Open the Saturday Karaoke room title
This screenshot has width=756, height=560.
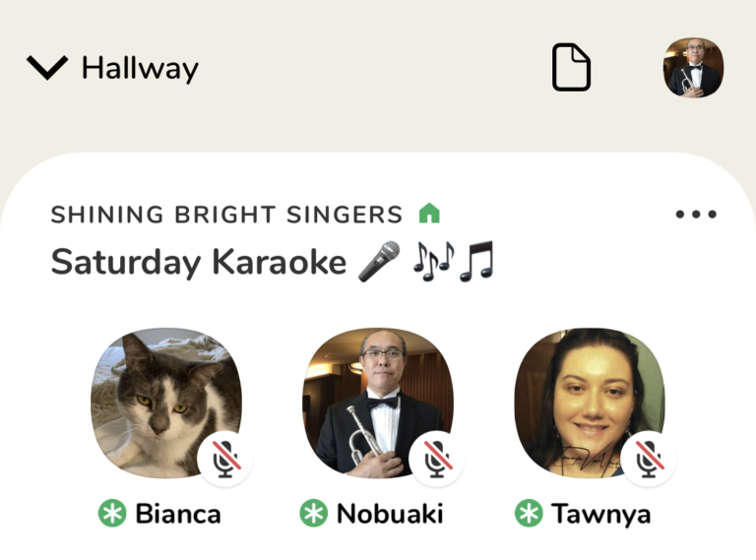pos(199,262)
